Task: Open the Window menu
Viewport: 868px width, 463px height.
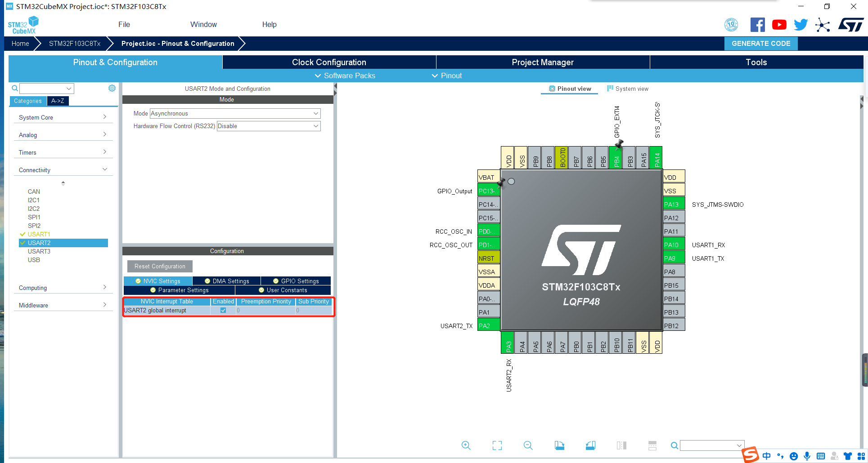Action: [203, 24]
